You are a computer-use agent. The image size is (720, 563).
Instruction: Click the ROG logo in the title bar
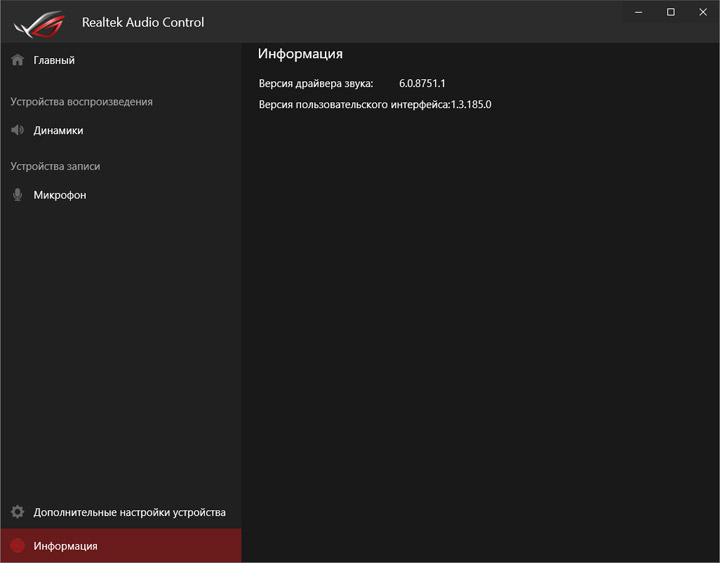pos(37,22)
